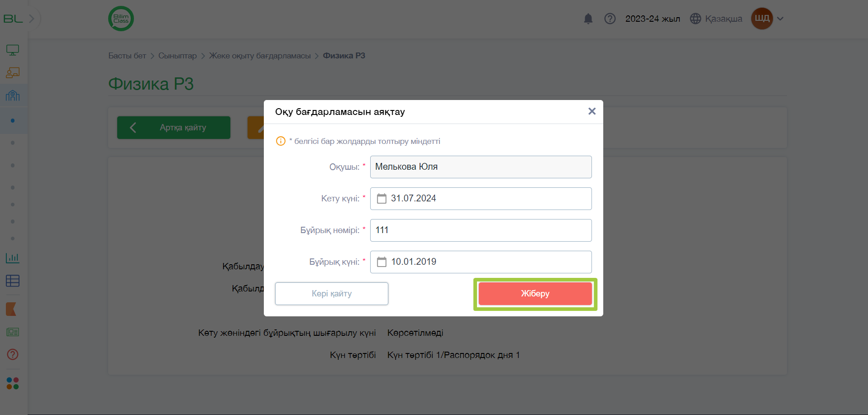Viewport: 868px width, 415px height.
Task: Open the statistics chart icon in sidebar
Action: [x=13, y=258]
